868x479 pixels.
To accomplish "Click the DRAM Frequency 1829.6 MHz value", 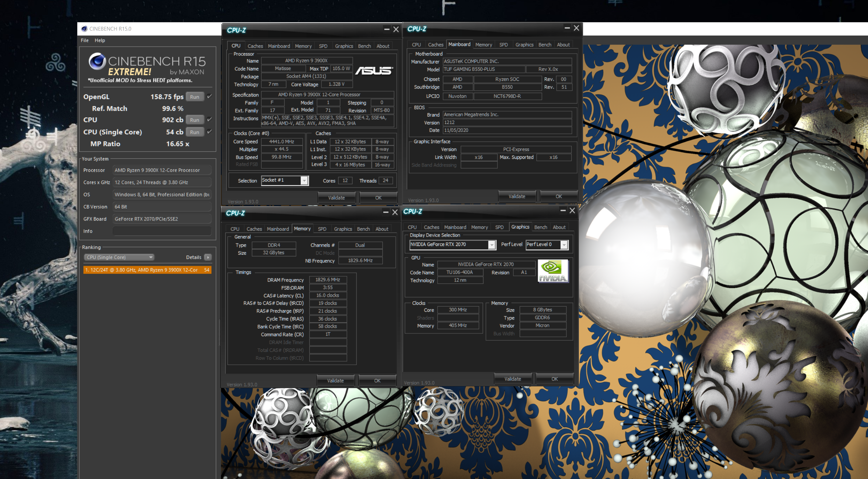I will (x=328, y=279).
